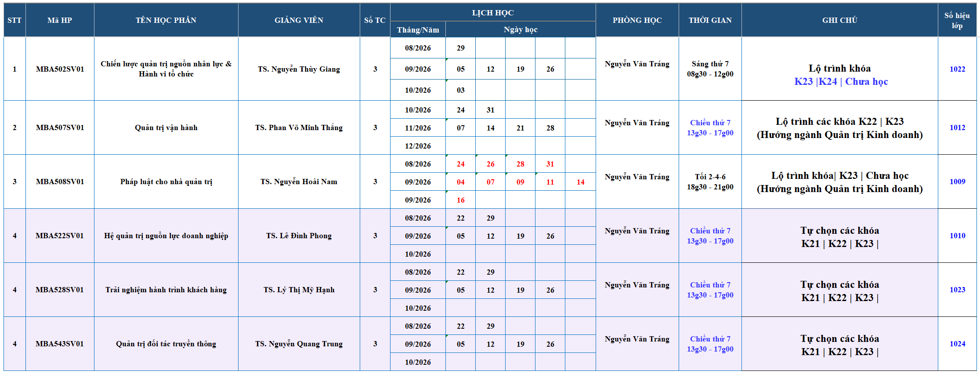The width and height of the screenshot is (980, 374).
Task: Click note 'K23 |K24 | Chưa học'
Action: click(841, 81)
